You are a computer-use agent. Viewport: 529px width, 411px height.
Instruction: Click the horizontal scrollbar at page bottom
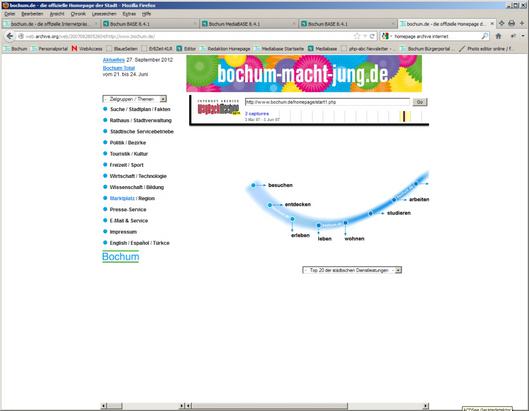click(307, 406)
